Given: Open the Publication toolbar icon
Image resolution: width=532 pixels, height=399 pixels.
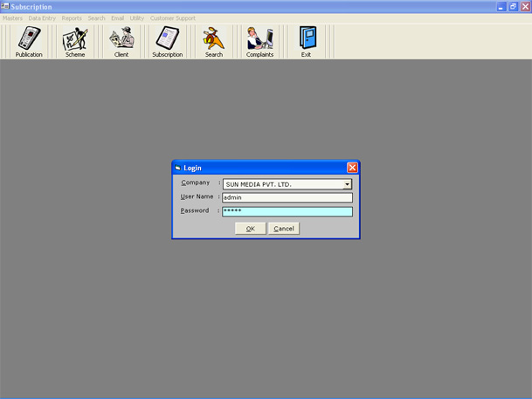Looking at the screenshot, I should [x=29, y=42].
